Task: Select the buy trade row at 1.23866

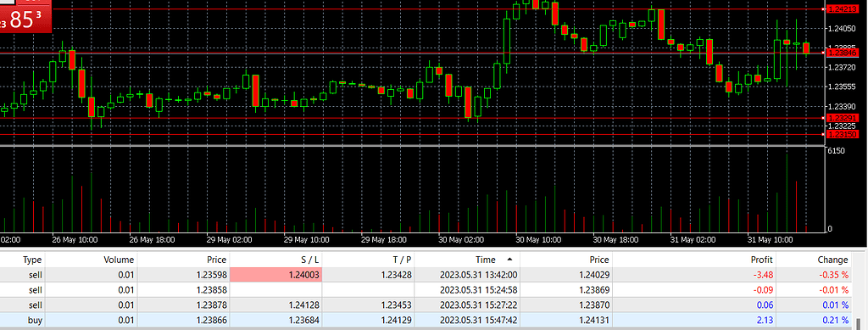Action: 426,320
